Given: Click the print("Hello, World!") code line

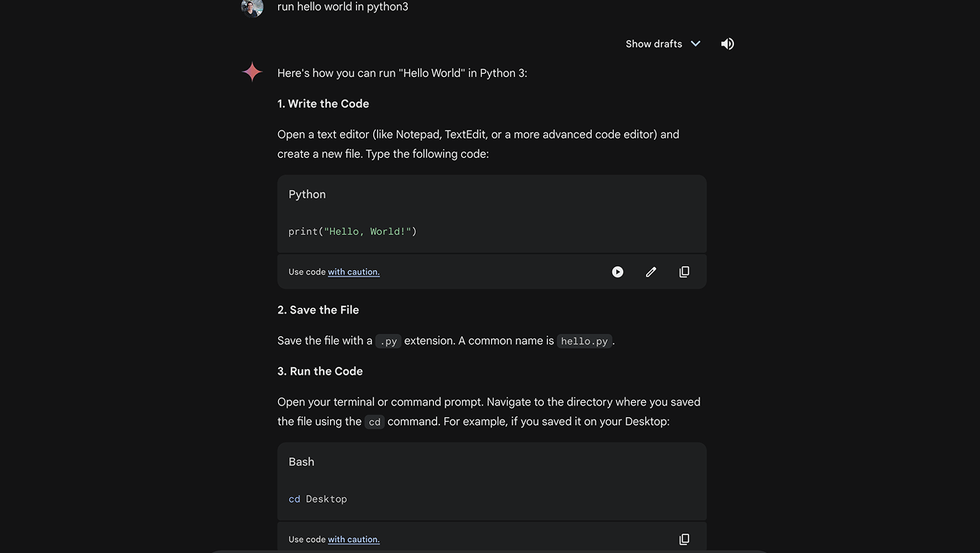Looking at the screenshot, I should [x=353, y=232].
